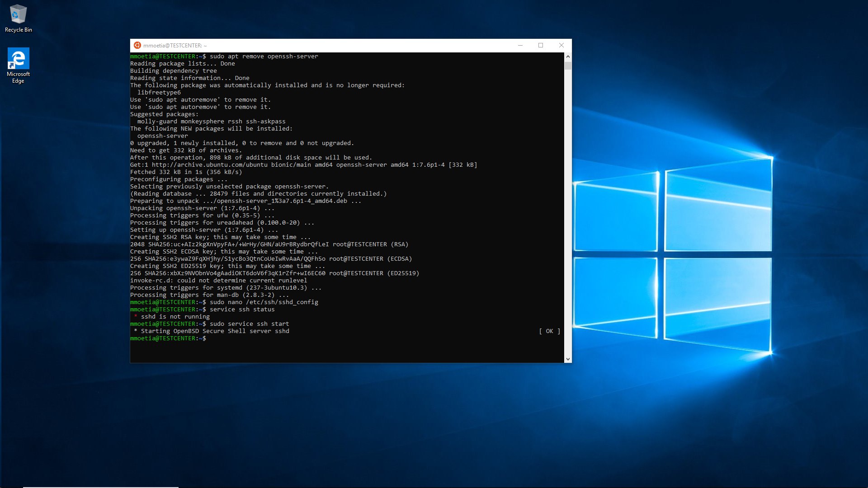Click the ED25519 SHA256 fingerprint line

pos(275,273)
